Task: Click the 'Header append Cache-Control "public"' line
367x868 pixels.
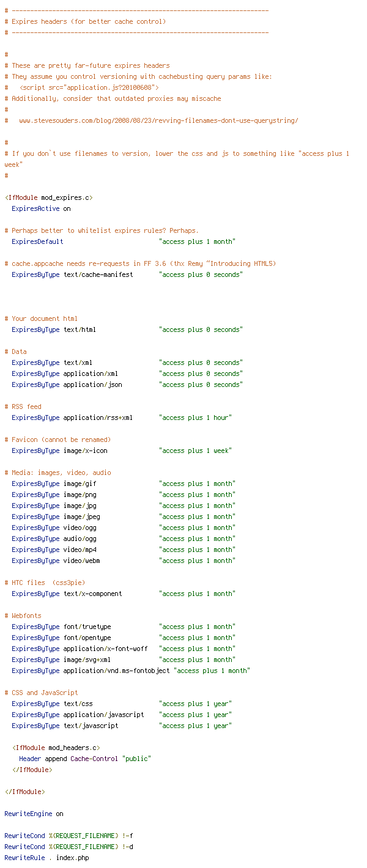Action: tap(85, 759)
